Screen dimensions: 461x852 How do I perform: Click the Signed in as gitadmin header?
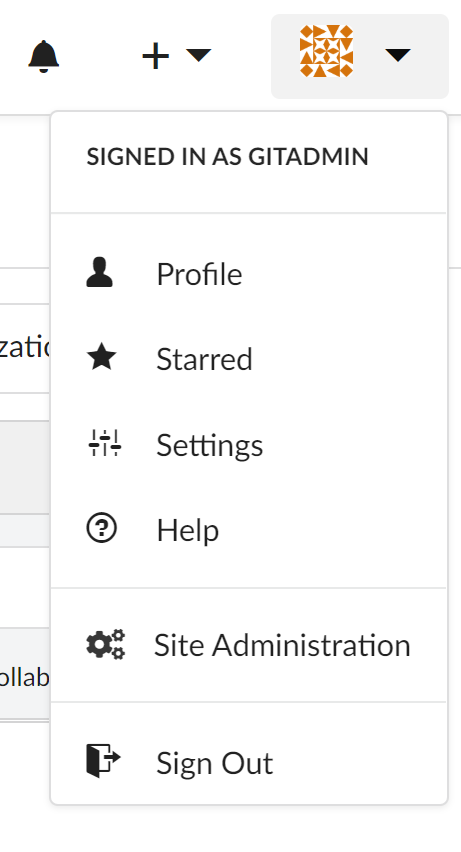coord(227,156)
